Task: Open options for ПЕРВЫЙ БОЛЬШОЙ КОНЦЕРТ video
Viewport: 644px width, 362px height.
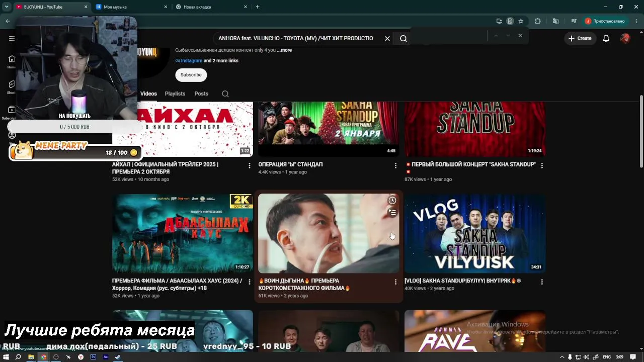Action: pyautogui.click(x=542, y=165)
